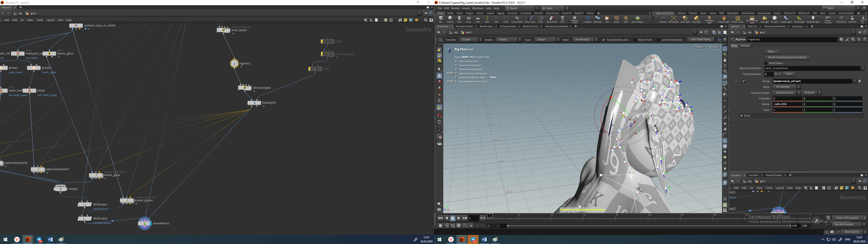The width and height of the screenshot is (868, 244).
Task: Add an Area Light from the shelf
Action: point(696,20)
